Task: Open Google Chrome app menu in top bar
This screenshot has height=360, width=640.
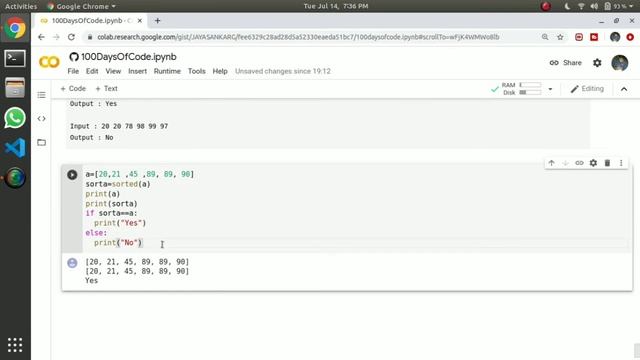Action: [x=81, y=6]
